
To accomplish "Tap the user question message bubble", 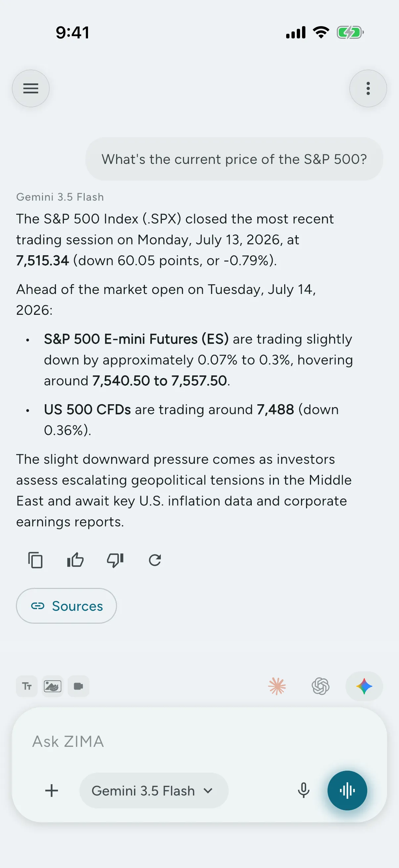I will 234,159.
